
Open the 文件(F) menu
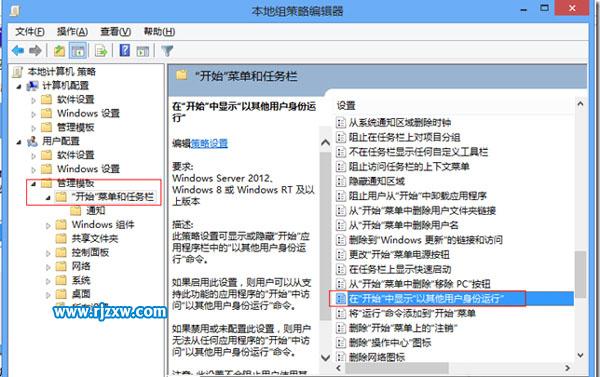click(30, 32)
